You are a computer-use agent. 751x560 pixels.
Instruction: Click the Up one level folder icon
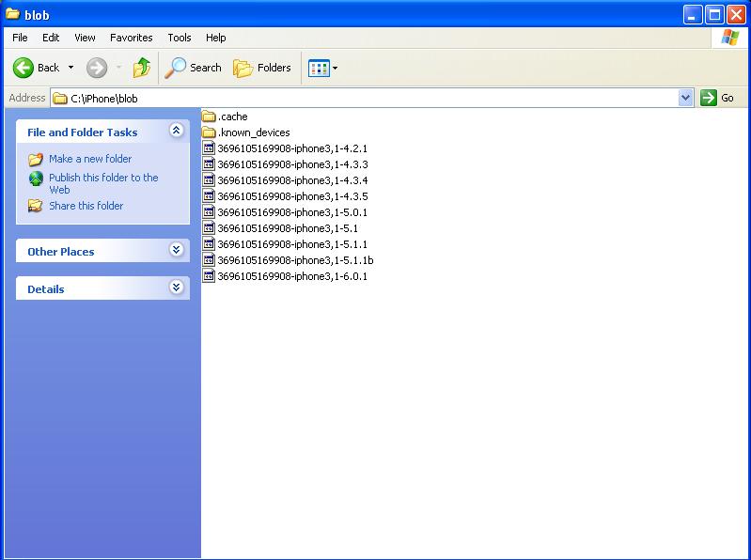point(142,68)
